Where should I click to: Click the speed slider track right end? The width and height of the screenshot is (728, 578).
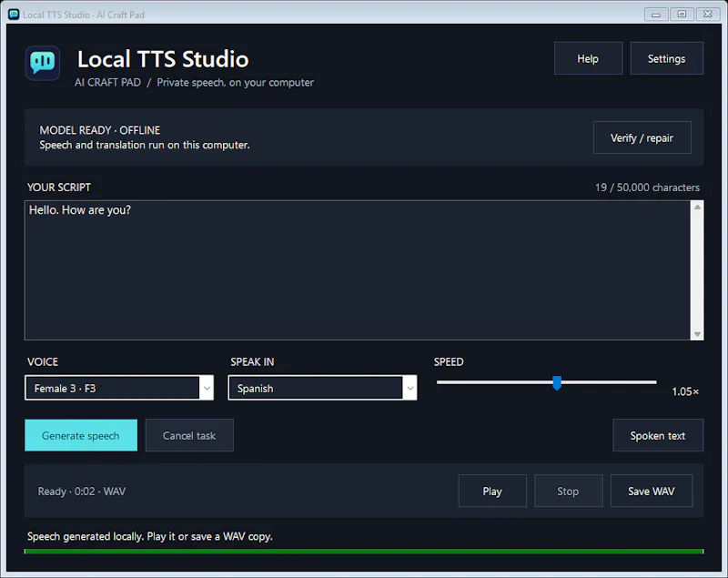pyautogui.click(x=653, y=382)
